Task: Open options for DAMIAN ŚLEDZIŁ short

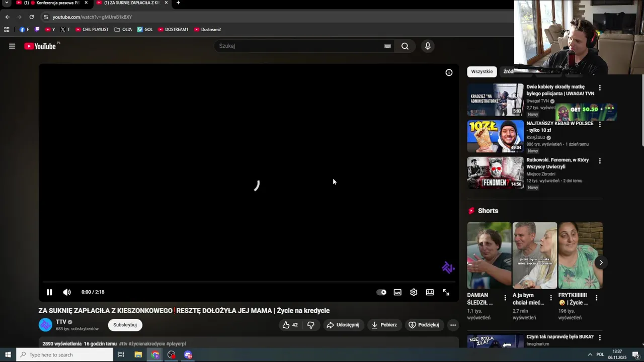Action: (506, 298)
